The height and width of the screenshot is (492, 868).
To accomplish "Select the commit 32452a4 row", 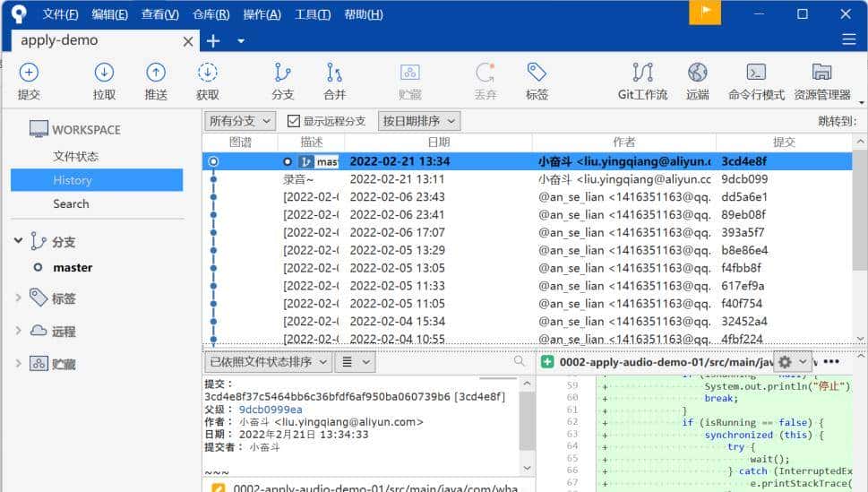I will [x=527, y=321].
